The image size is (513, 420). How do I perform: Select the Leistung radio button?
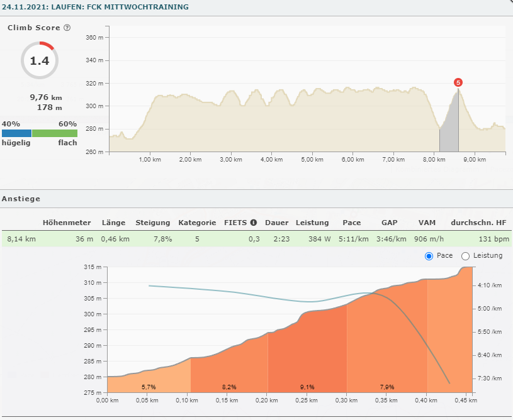click(466, 256)
